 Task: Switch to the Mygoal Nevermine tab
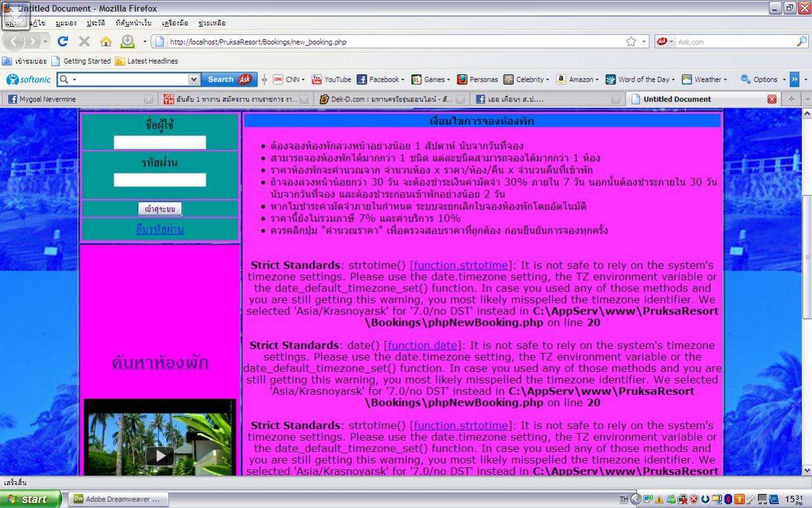click(x=48, y=99)
